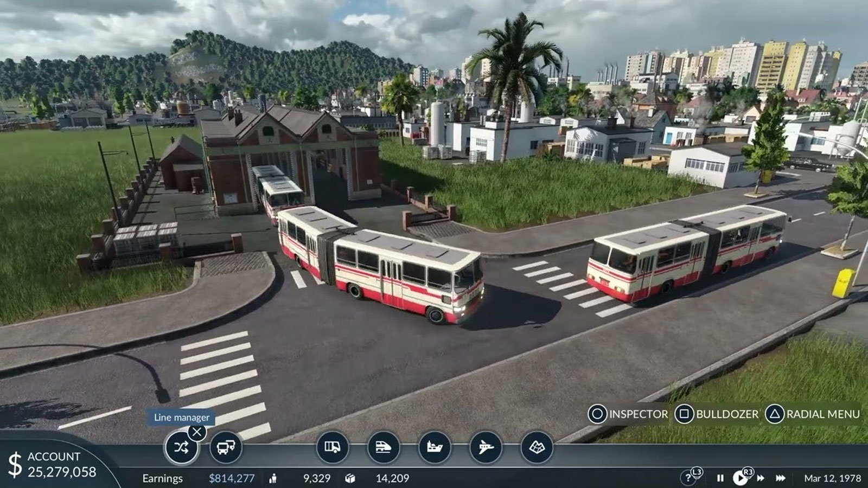868x488 pixels.
Task: Click the passenger person icon
Action: click(x=273, y=478)
